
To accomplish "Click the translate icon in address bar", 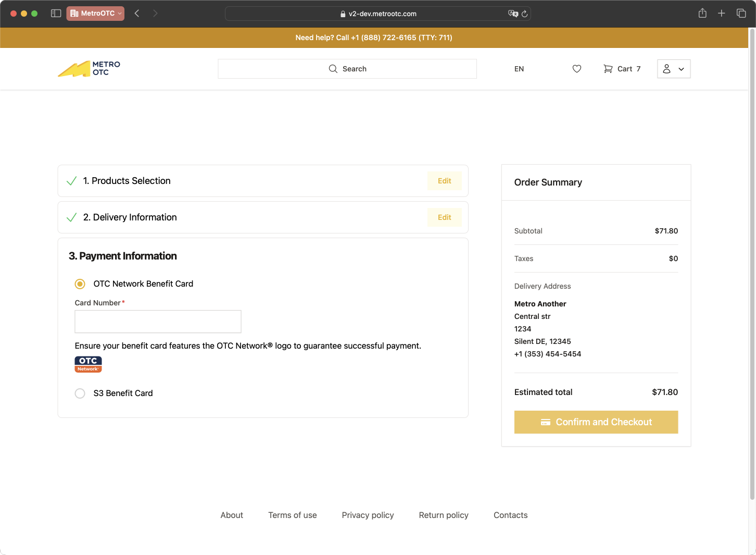I will point(513,14).
